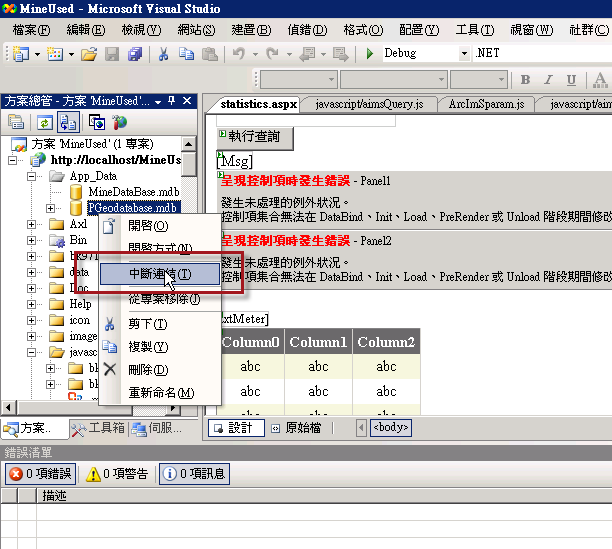Image resolution: width=612 pixels, height=549 pixels.
Task: Open the 工具(T) menu
Action: [x=475, y=30]
